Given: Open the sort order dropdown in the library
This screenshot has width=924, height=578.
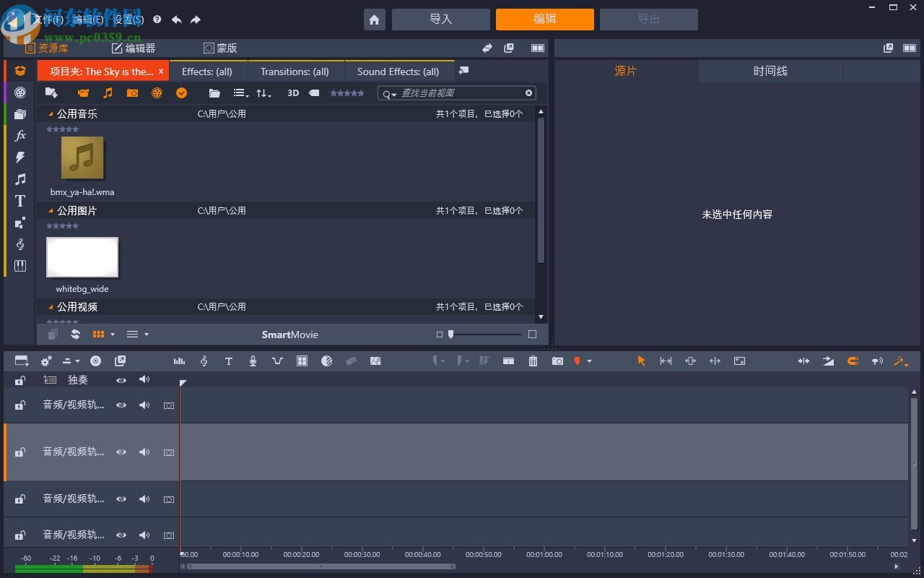Looking at the screenshot, I should click(263, 93).
